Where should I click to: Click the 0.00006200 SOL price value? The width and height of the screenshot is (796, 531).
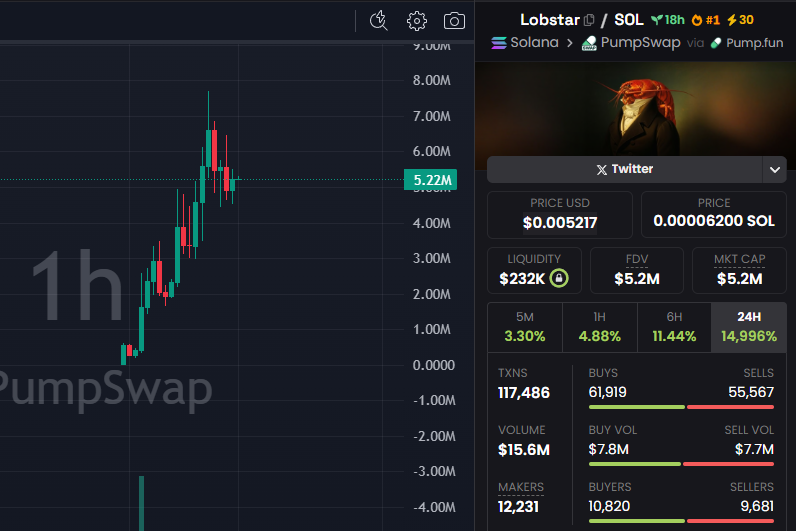pos(714,221)
